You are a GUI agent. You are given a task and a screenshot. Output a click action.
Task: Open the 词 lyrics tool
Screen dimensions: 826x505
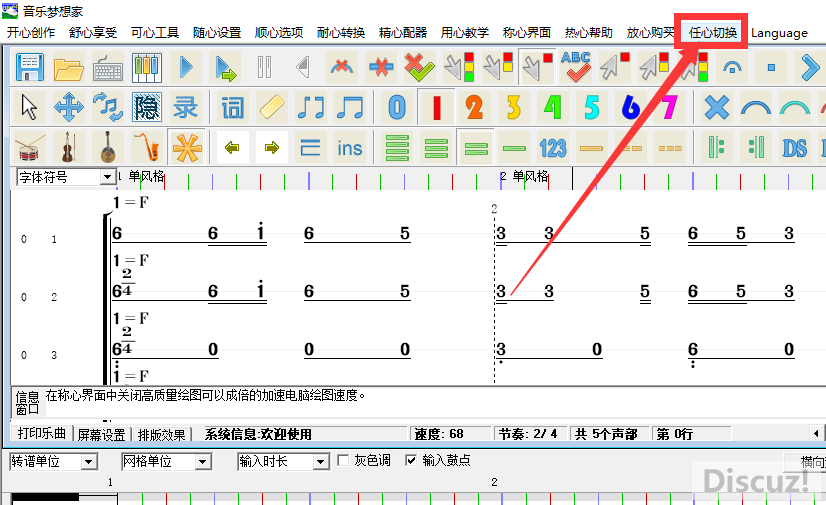(x=232, y=107)
